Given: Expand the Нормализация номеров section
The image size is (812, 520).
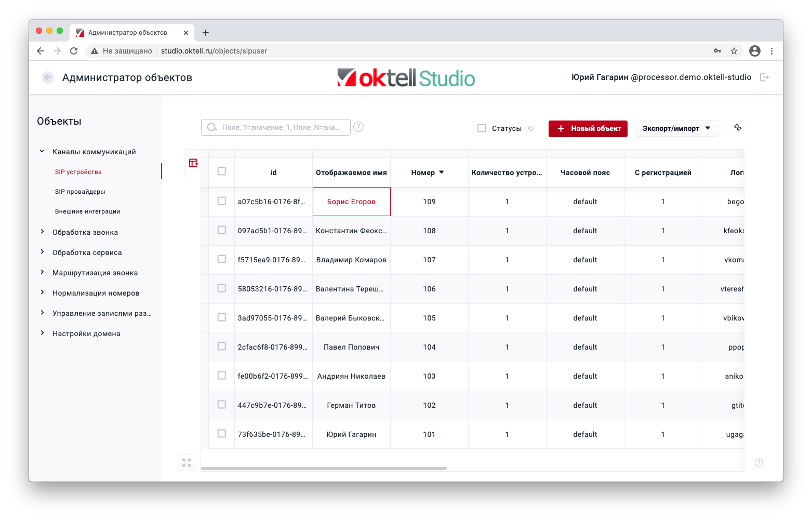Looking at the screenshot, I should [42, 292].
